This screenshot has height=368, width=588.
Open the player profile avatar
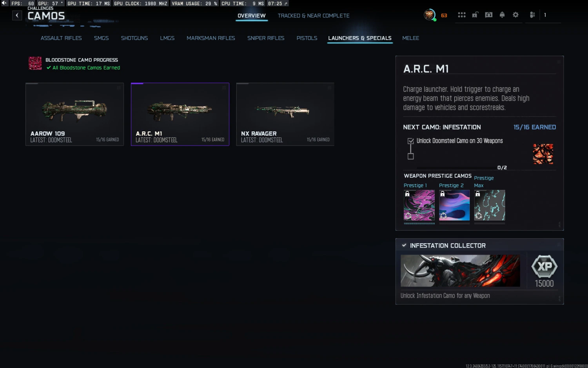click(430, 15)
